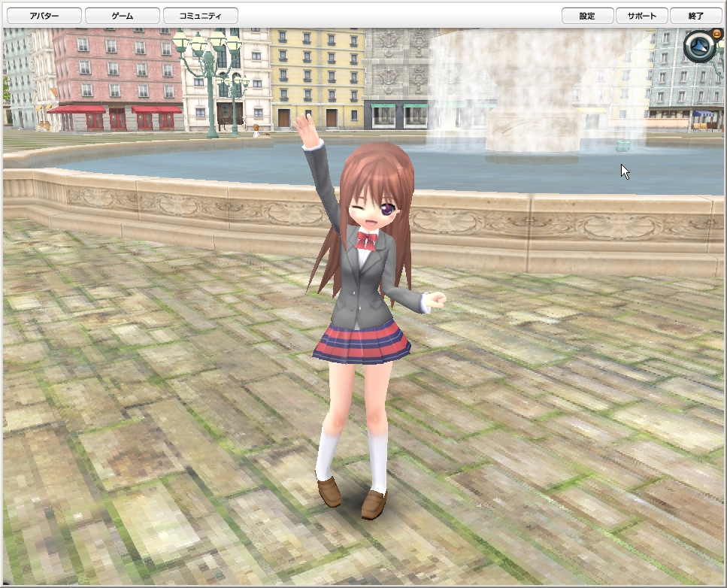Screen dimensions: 727x588
Task: Click the red awning shop front
Action: [116, 118]
